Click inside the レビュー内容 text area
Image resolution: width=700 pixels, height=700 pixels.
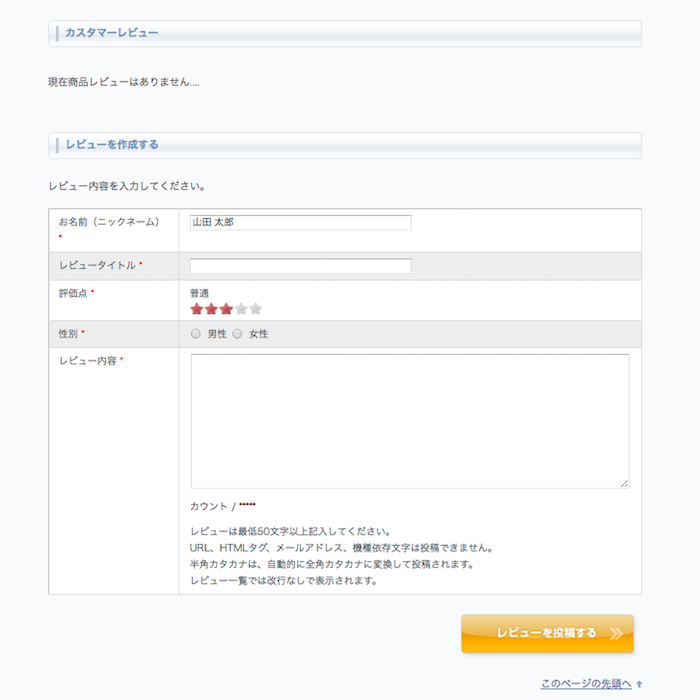(410, 420)
